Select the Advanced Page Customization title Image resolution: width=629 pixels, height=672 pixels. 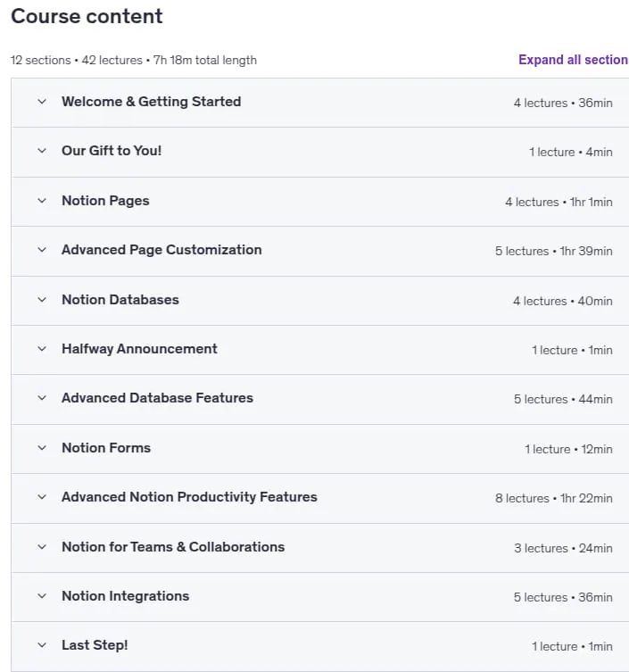161,250
